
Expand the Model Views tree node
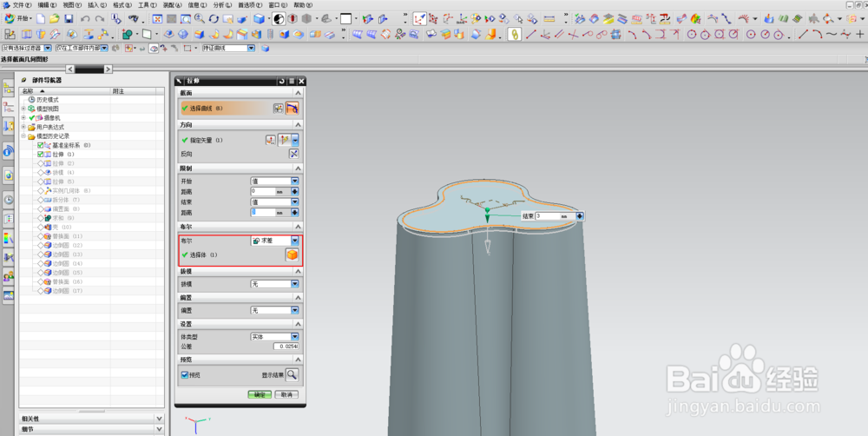coord(23,109)
